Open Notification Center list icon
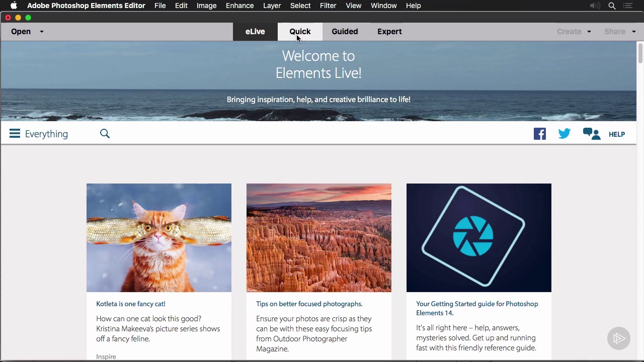Viewport: 644px width, 362px height. (628, 6)
